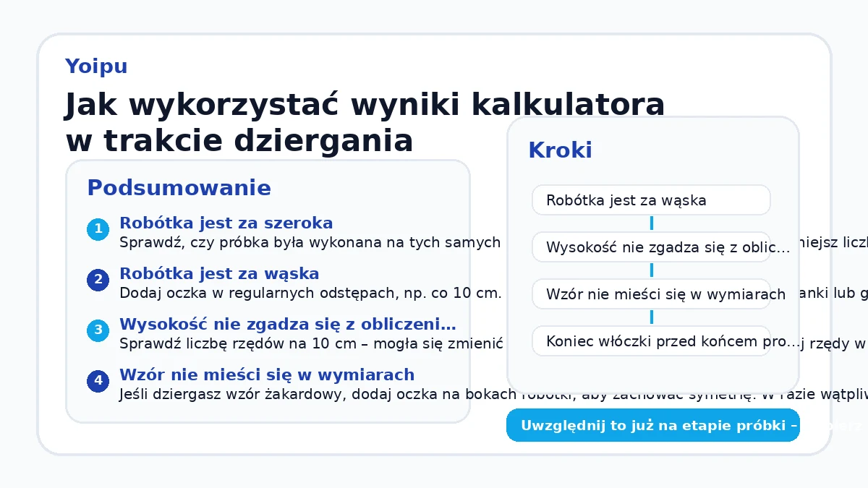Click the number 3 badge in Podsumowanie
868x488 pixels.
pos(98,331)
